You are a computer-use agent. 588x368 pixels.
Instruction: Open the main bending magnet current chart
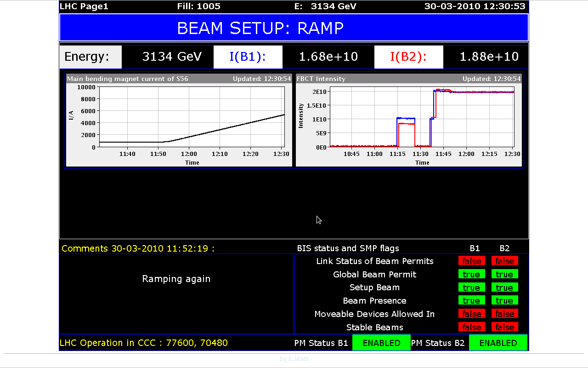pos(179,121)
